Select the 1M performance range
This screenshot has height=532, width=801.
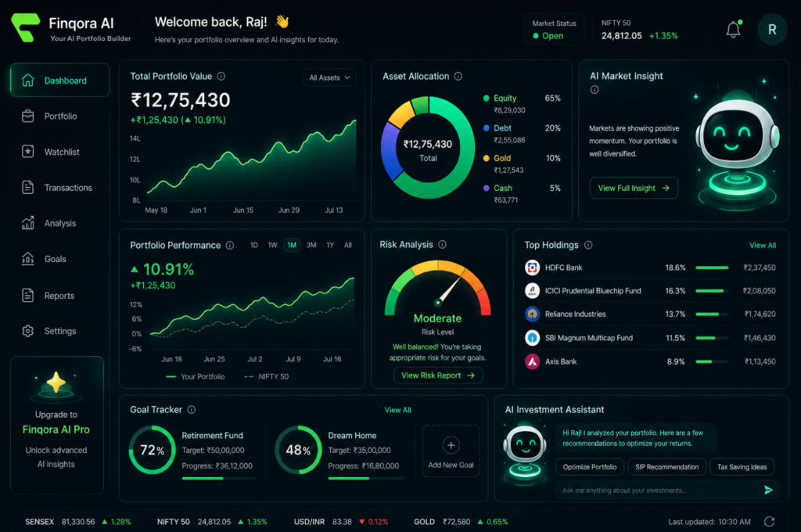pyautogui.click(x=292, y=246)
